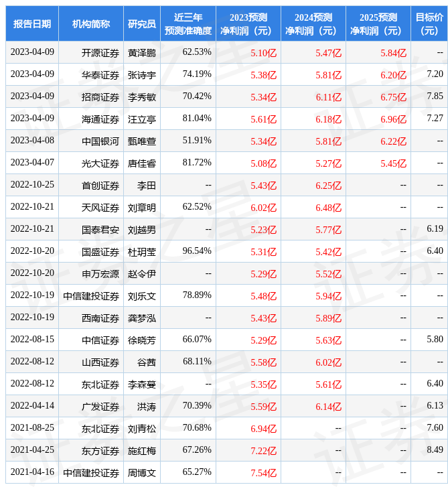Viewport: 448px width, 489px height.
Task: Select institution name 光大证券
Action: [x=100, y=163]
